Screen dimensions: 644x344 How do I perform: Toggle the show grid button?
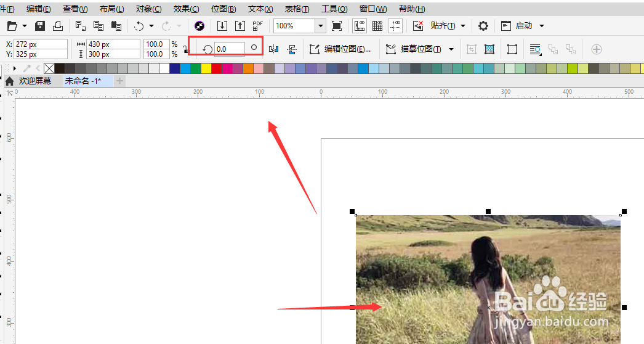pyautogui.click(x=377, y=26)
